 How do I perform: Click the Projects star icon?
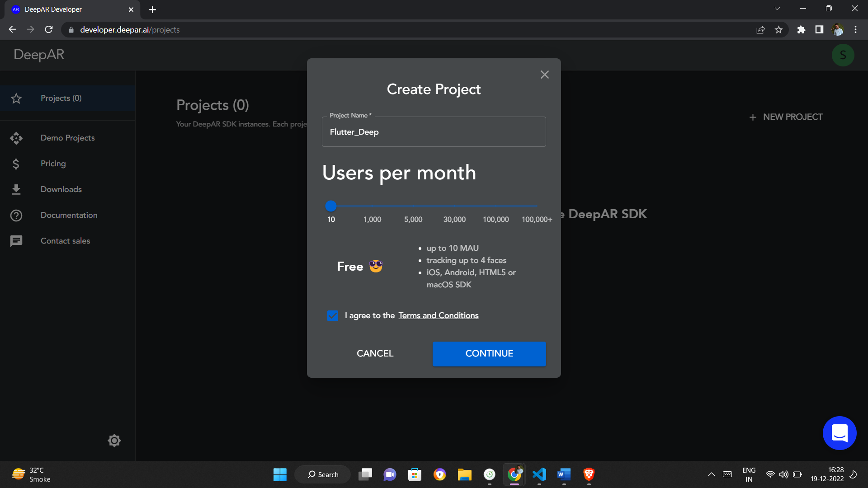[16, 99]
